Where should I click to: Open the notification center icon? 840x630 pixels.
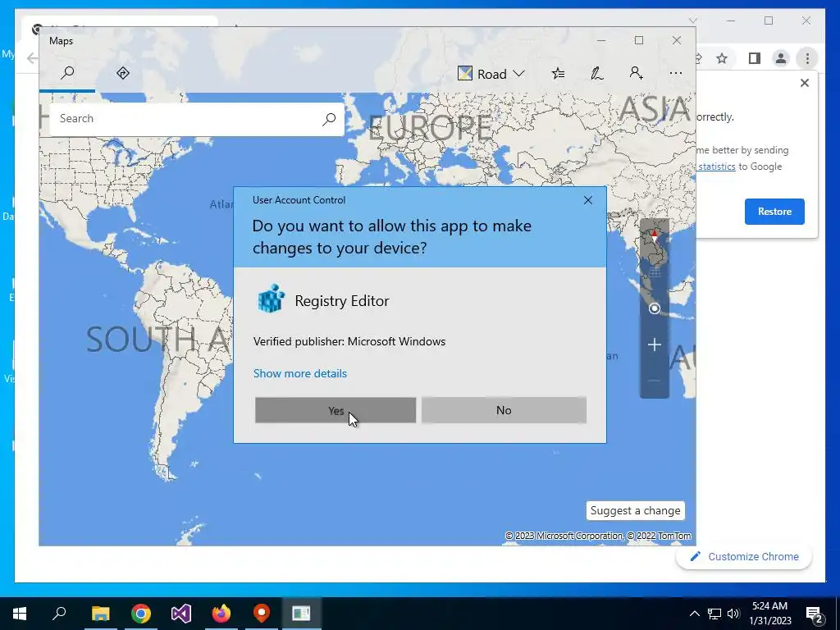(815, 614)
